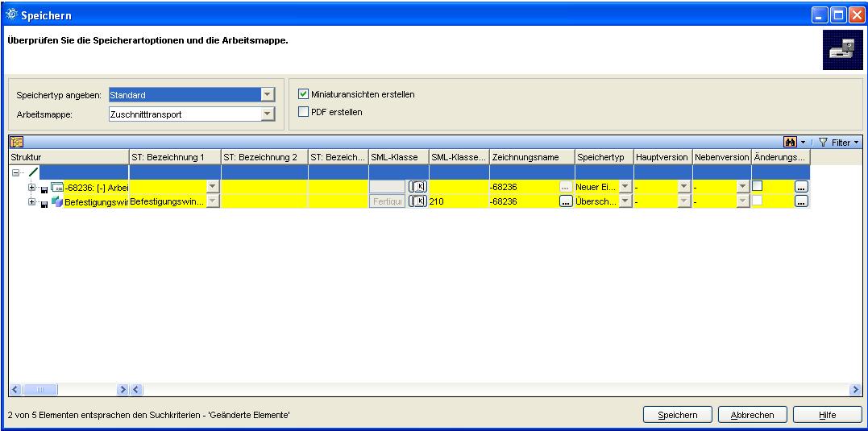This screenshot has width=868, height=431.
Task: Click the SML class book icon in Befestigungswinkel row
Action: 418,201
